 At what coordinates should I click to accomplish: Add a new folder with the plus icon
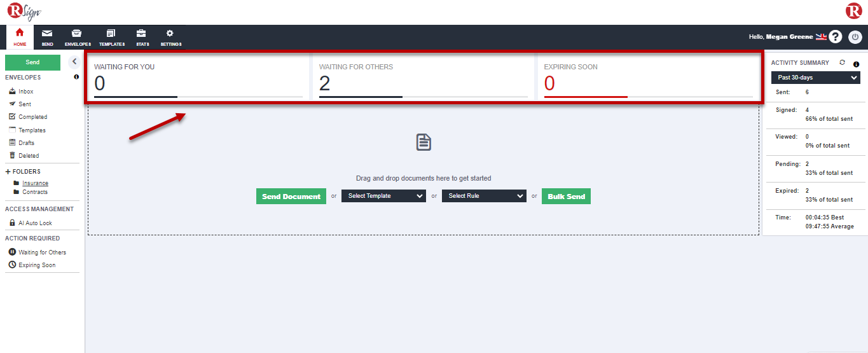[x=8, y=172]
